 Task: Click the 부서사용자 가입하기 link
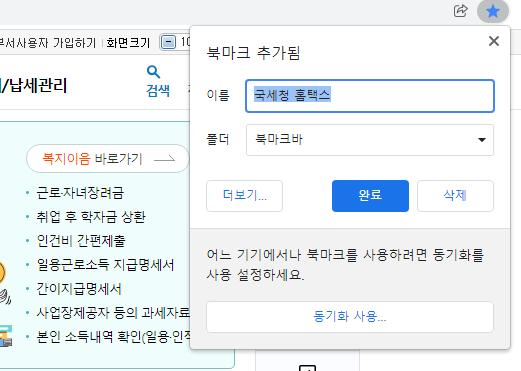pos(48,43)
